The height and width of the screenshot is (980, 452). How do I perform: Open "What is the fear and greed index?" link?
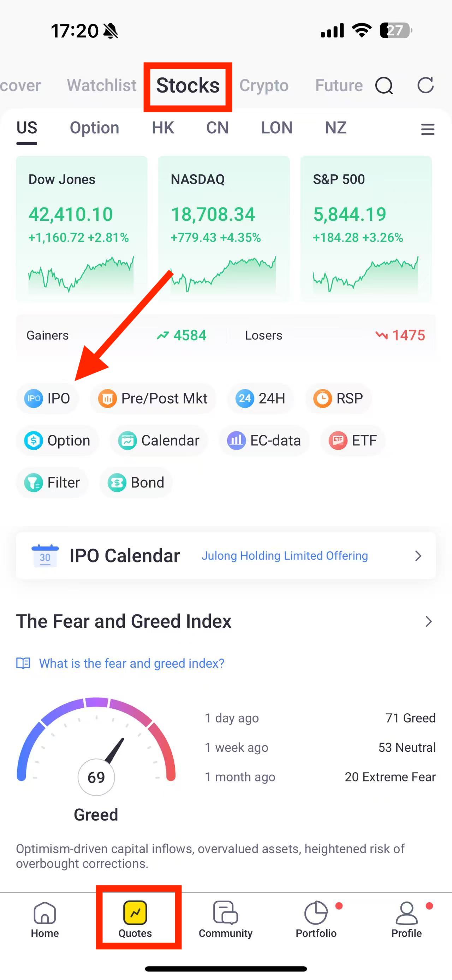tap(131, 663)
